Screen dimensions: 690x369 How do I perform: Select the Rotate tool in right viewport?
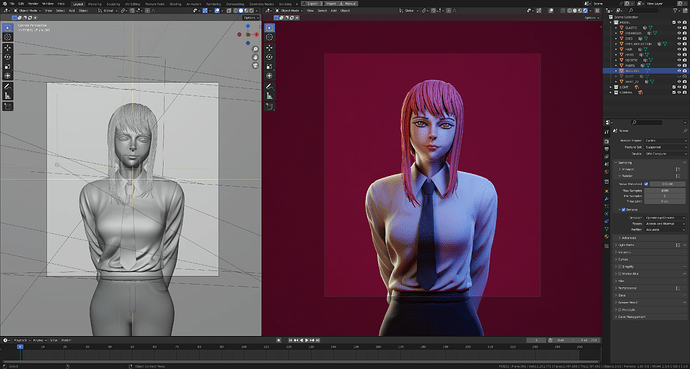pos(270,57)
